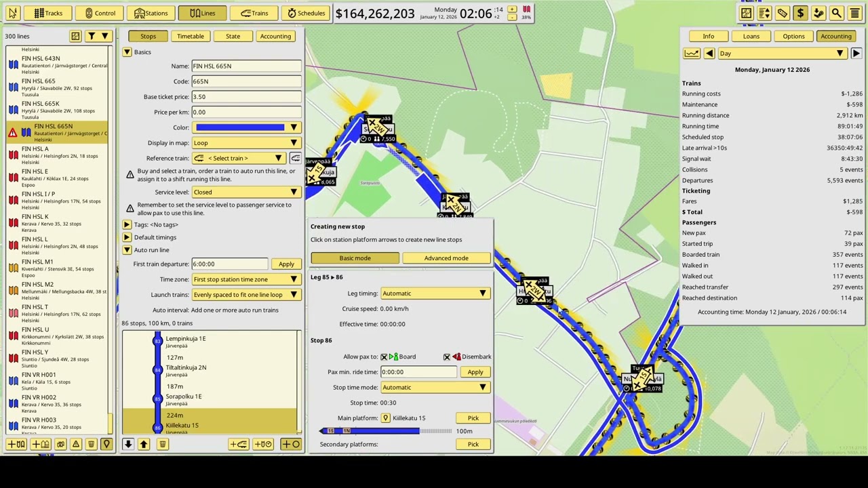
Task: Open line list filter dropdown
Action: [97, 36]
